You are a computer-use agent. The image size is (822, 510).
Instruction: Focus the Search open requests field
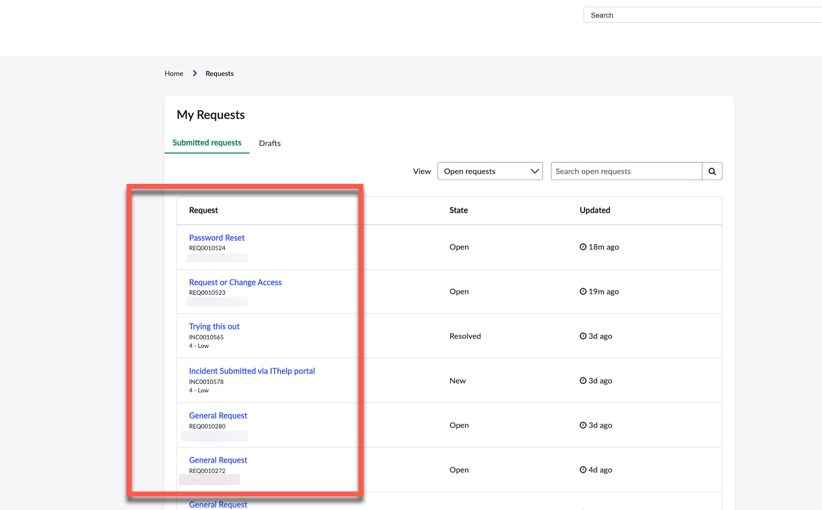coord(626,171)
